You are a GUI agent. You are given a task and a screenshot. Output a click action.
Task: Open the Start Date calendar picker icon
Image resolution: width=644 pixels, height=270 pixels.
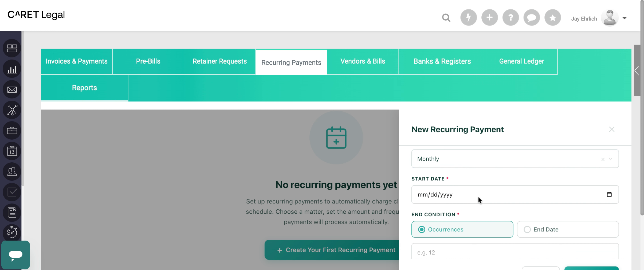click(609, 194)
